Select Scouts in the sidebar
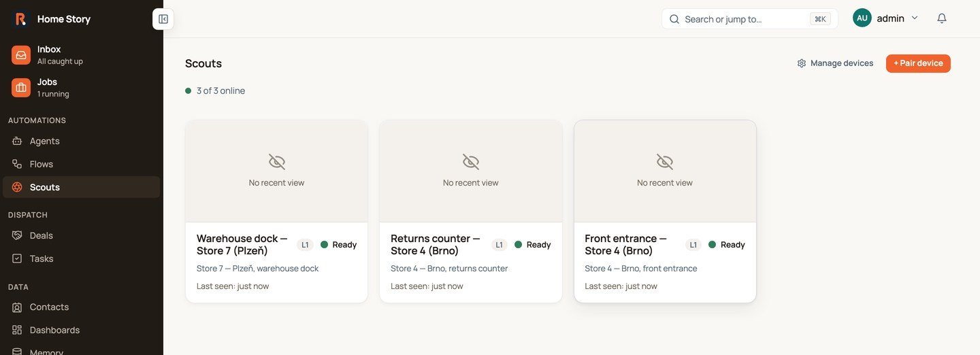980x355 pixels. (x=82, y=187)
